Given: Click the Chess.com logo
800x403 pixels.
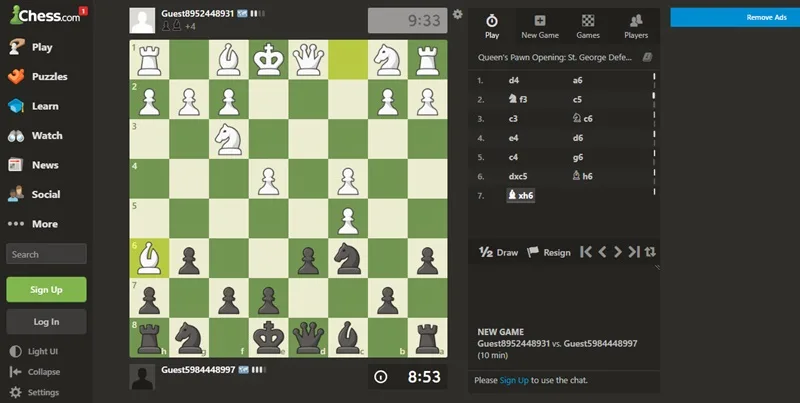Looking at the screenshot, I should click(x=46, y=15).
